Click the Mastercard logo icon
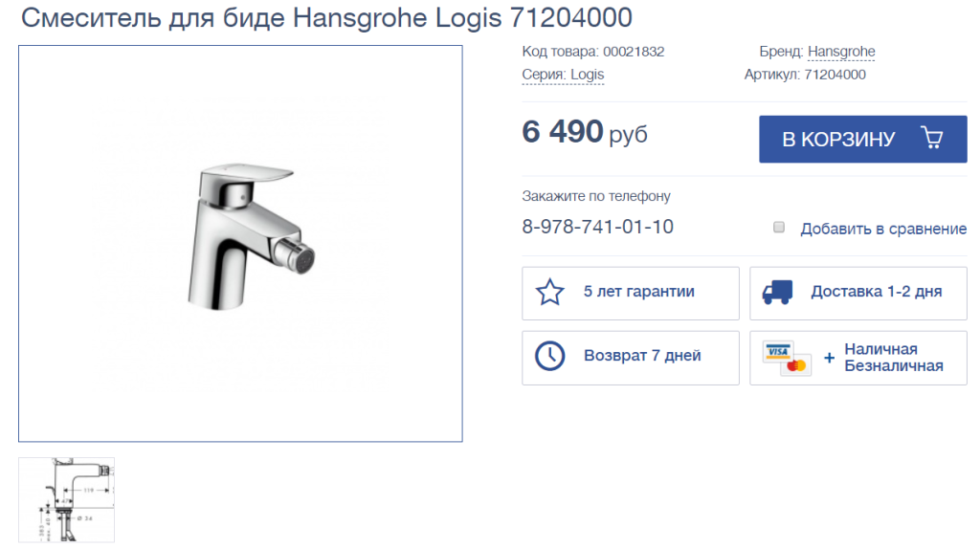Viewport: 980px width, 549px height. click(796, 364)
